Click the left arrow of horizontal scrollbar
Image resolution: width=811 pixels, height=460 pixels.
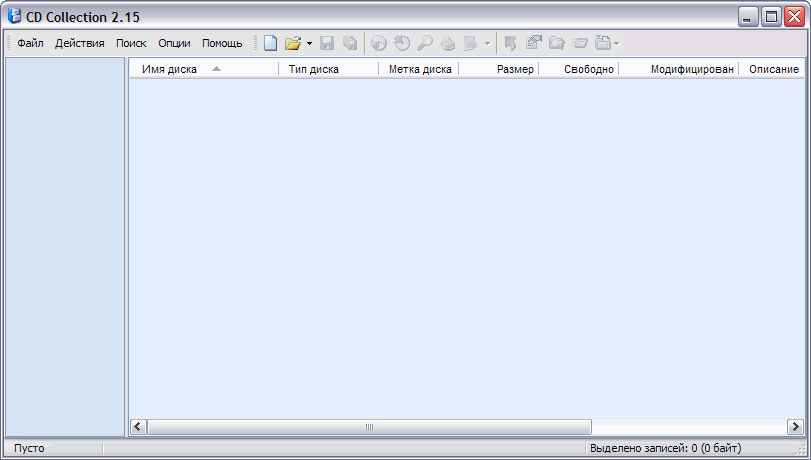138,427
